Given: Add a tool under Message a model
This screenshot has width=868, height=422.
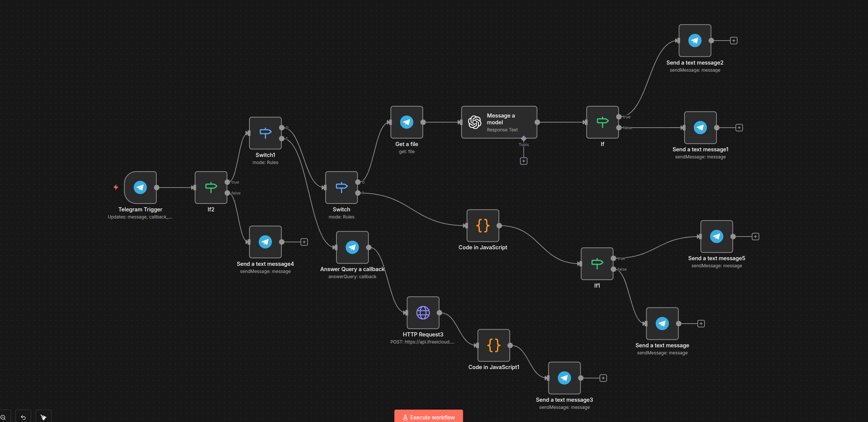Looking at the screenshot, I should point(524,161).
